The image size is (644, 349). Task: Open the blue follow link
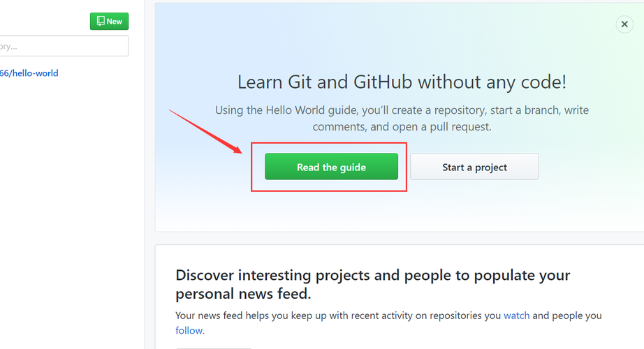point(189,330)
